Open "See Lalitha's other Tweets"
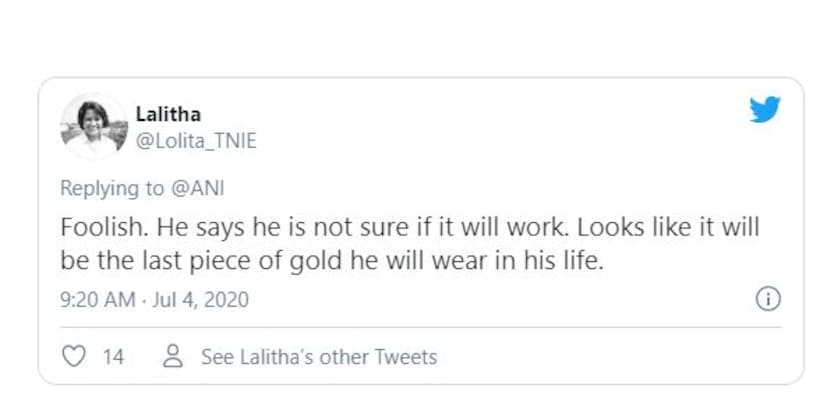Screen dimensions: 827x420 pyautogui.click(x=319, y=357)
